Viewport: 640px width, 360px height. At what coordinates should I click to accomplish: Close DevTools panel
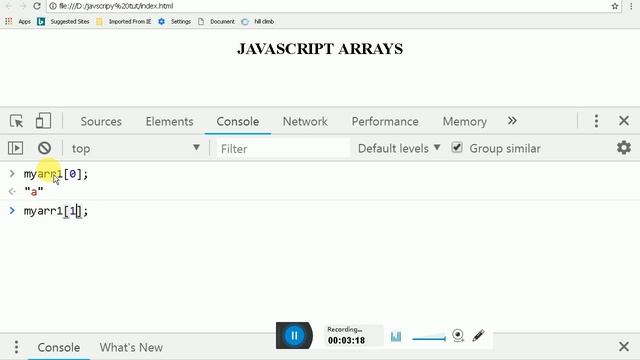[624, 121]
